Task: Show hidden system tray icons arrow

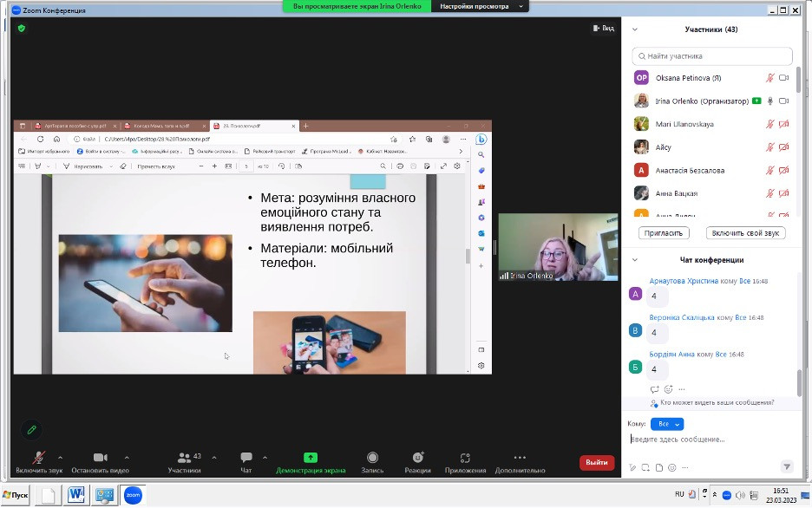Action: (x=715, y=494)
